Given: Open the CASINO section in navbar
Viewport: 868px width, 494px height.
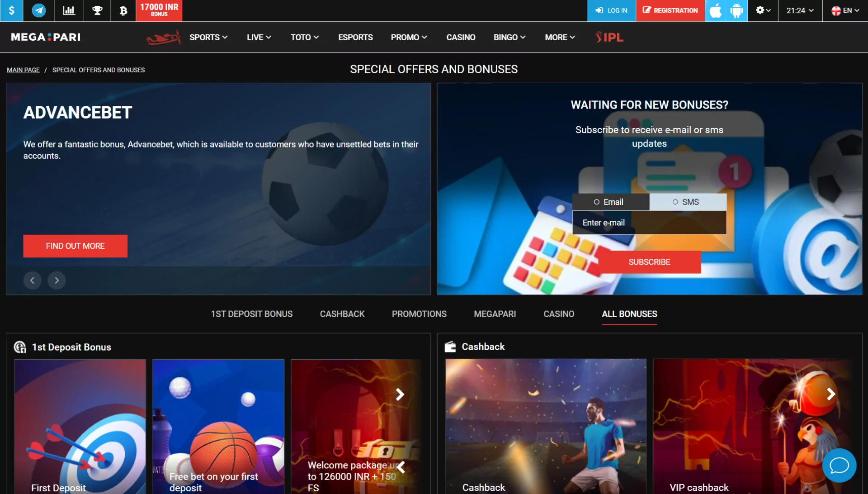Looking at the screenshot, I should click(x=461, y=38).
